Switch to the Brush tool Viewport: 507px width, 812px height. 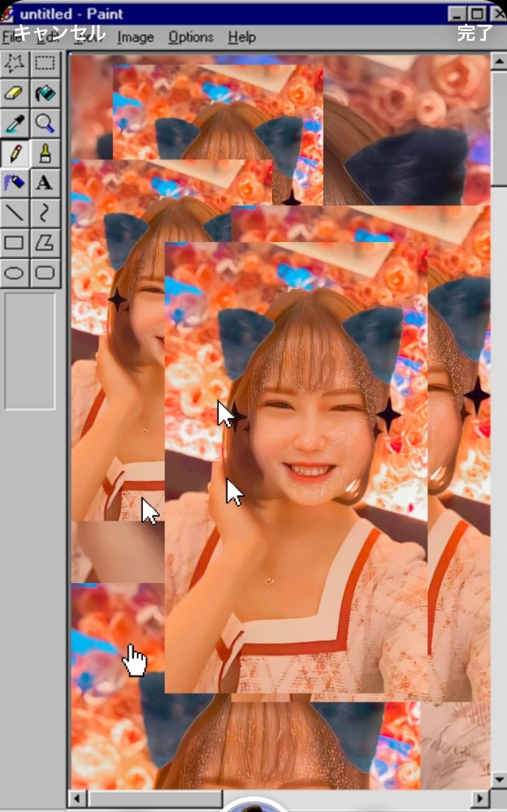[x=45, y=153]
